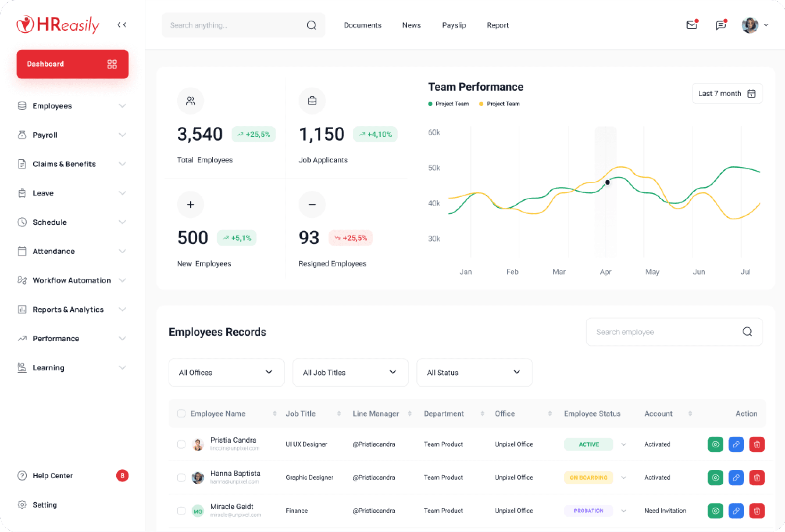This screenshot has width=785, height=532.
Task: Click the blue edit icon for Hanna Baptista
Action: point(736,477)
